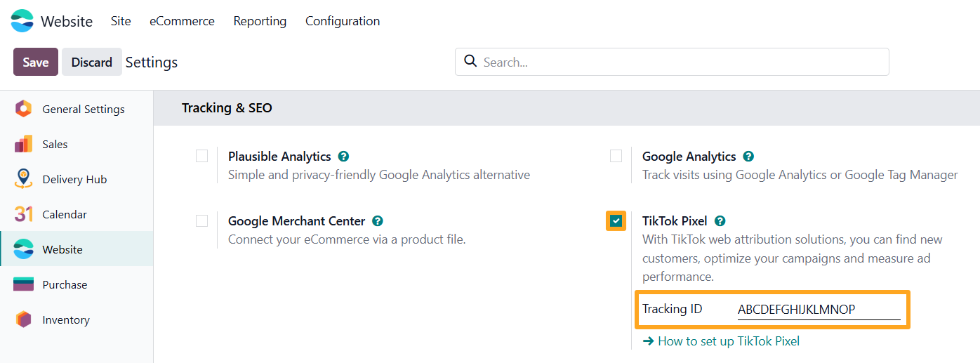
Task: Enable the Plausible Analytics checkbox
Action: pos(201,156)
